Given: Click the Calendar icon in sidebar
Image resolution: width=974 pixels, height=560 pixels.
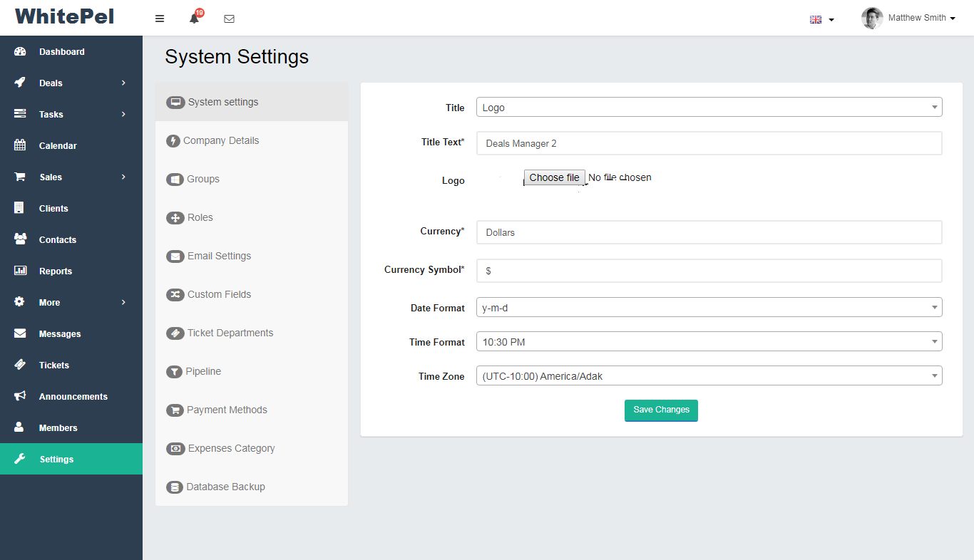Looking at the screenshot, I should pyautogui.click(x=20, y=145).
